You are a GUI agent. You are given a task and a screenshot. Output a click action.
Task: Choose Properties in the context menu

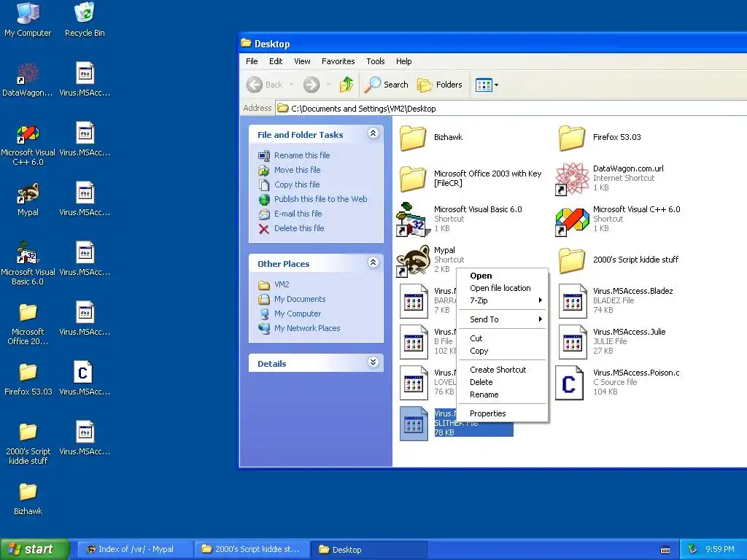tap(503, 414)
